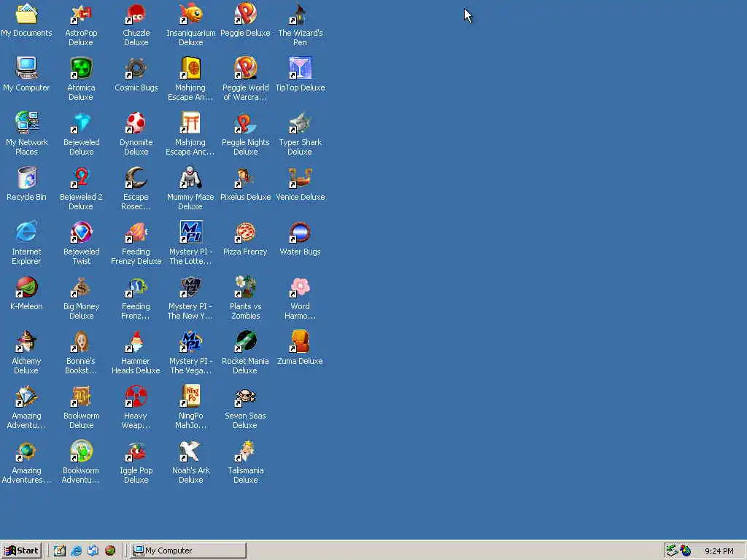This screenshot has width=747, height=560.
Task: Click the clock showing 9:24 PM
Action: point(719,551)
